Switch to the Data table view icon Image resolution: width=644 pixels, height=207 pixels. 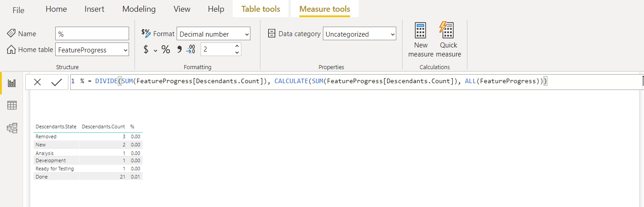(x=12, y=105)
